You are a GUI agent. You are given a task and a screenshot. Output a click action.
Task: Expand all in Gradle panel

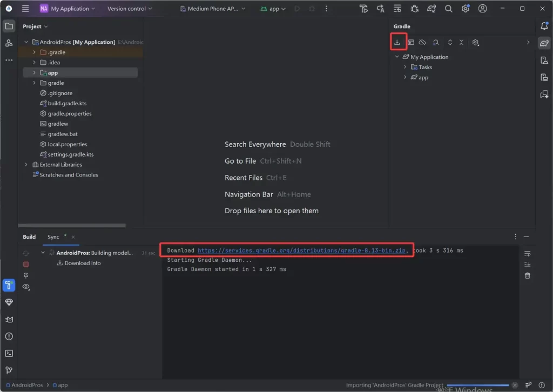coord(450,42)
